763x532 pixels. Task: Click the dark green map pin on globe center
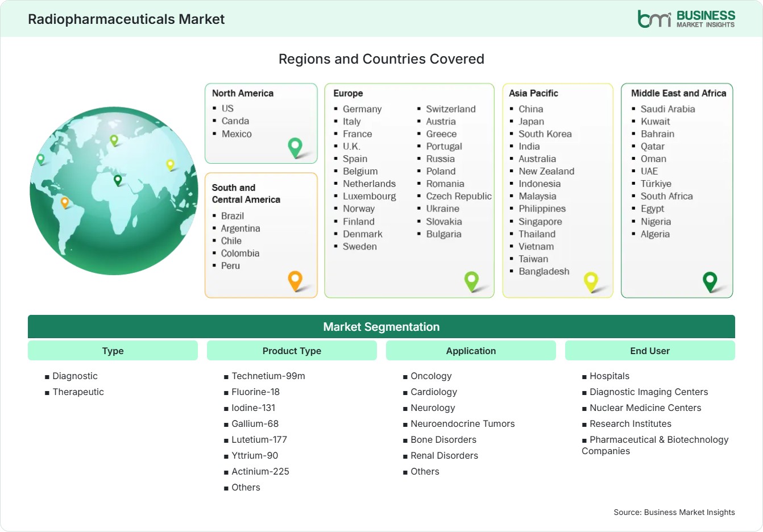[x=118, y=180]
